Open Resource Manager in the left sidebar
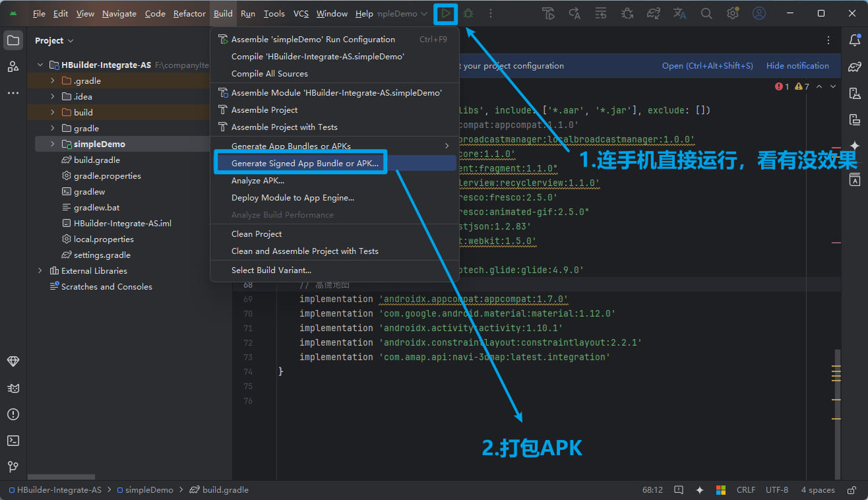The image size is (868, 500). [x=13, y=67]
